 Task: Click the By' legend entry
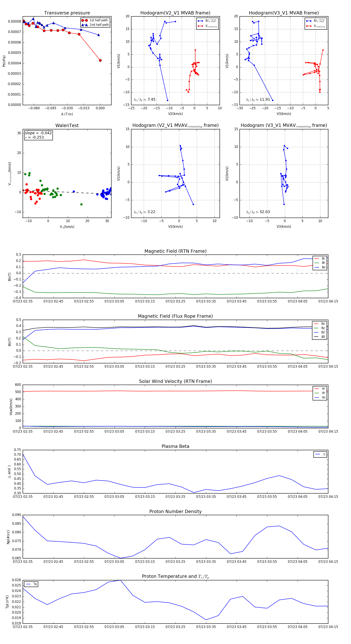coord(320,328)
